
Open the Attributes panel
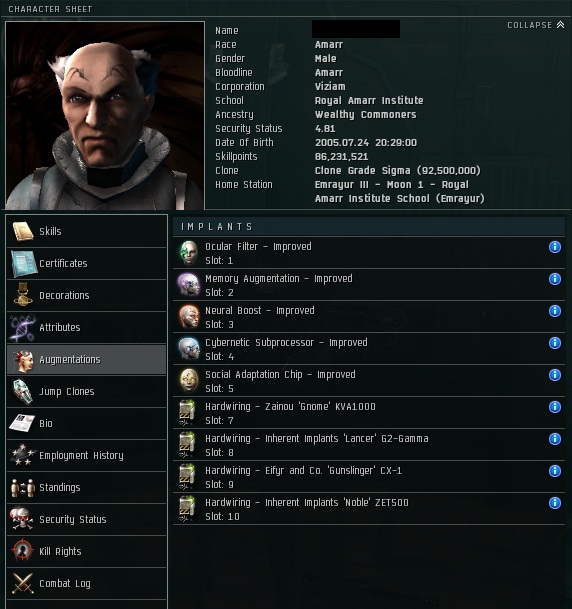pyautogui.click(x=87, y=327)
